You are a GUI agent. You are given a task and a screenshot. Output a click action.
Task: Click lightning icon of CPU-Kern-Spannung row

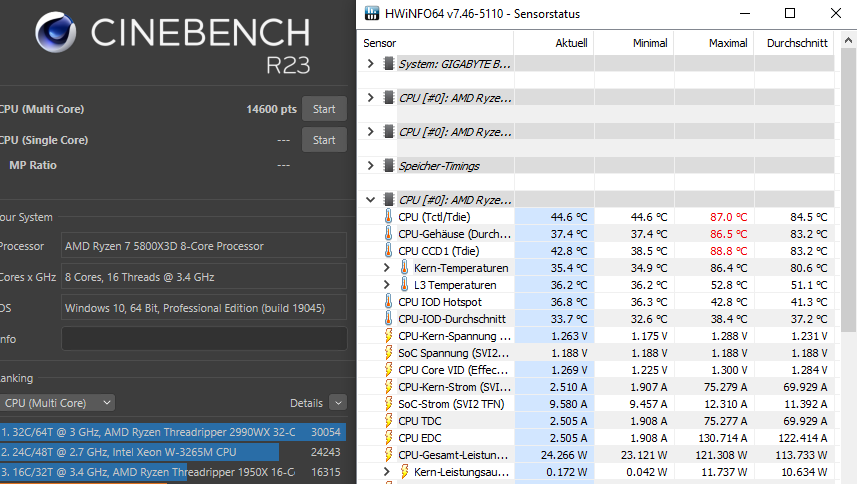pos(389,335)
